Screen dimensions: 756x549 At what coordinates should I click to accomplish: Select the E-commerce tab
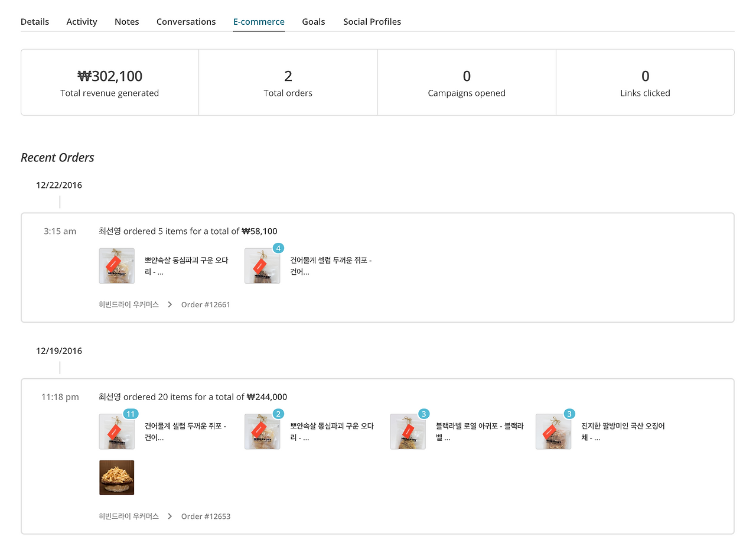click(259, 22)
